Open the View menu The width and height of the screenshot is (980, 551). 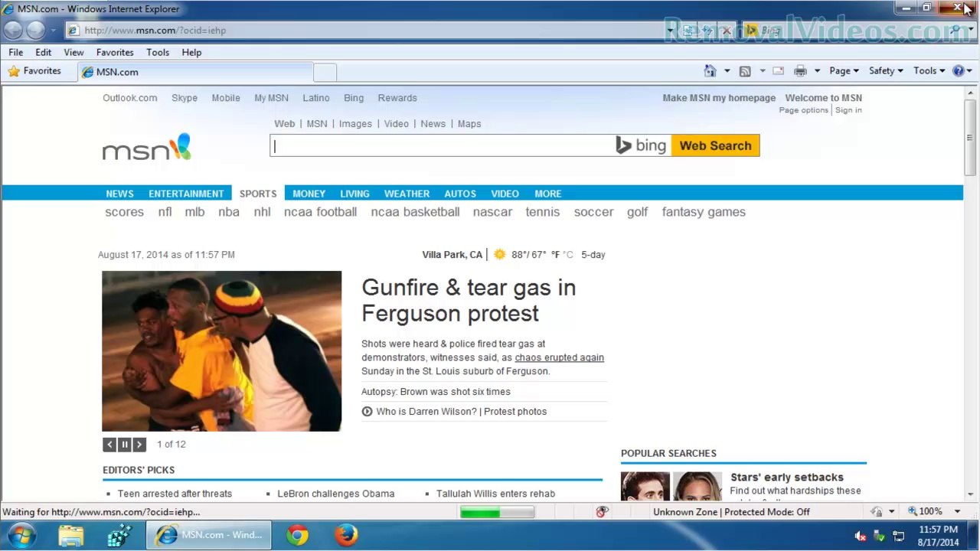click(x=73, y=52)
